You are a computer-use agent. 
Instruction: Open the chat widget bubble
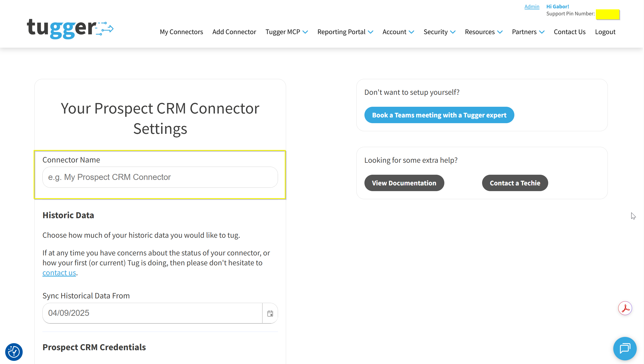625,348
